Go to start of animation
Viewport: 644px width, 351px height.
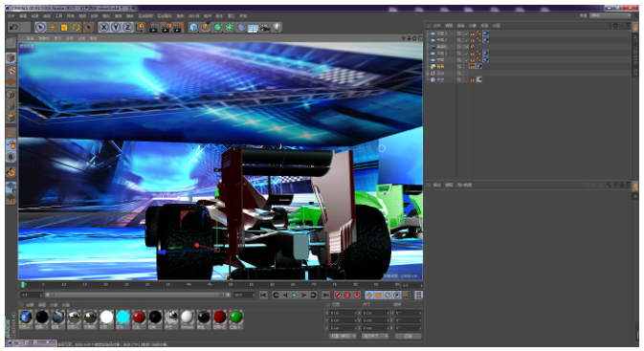click(263, 296)
